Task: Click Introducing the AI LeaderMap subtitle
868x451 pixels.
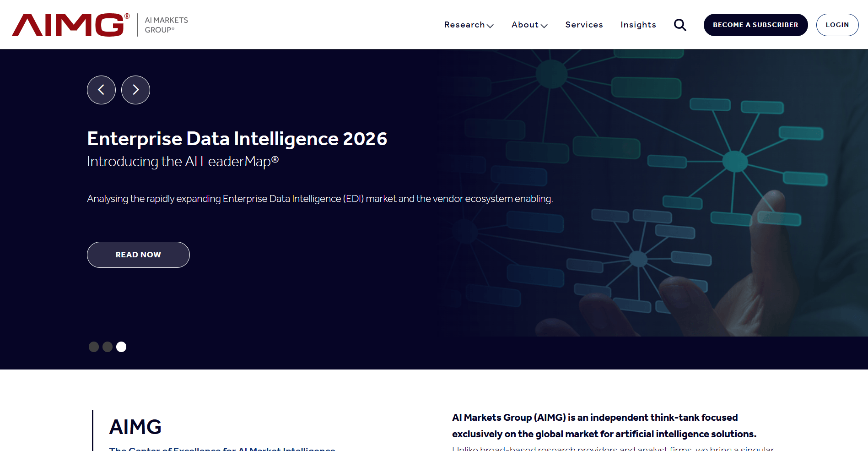Action: 183,162
